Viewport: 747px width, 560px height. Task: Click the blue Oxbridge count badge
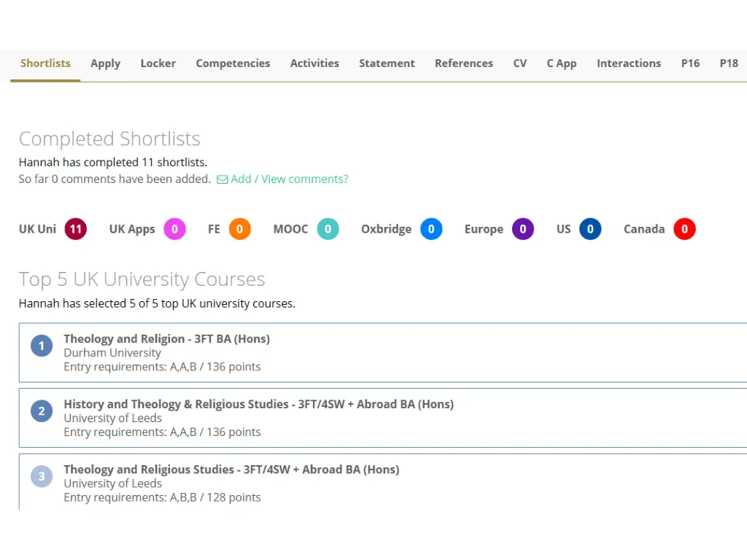point(431,229)
